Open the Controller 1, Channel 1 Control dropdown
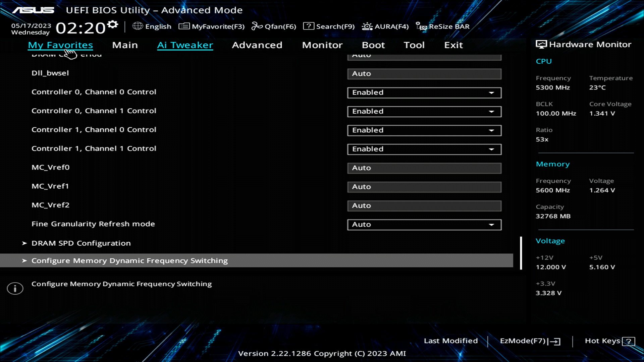Image resolution: width=644 pixels, height=362 pixels. (424, 149)
